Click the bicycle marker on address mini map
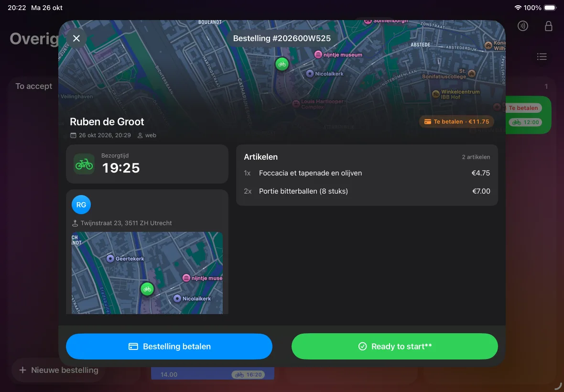 (x=147, y=289)
